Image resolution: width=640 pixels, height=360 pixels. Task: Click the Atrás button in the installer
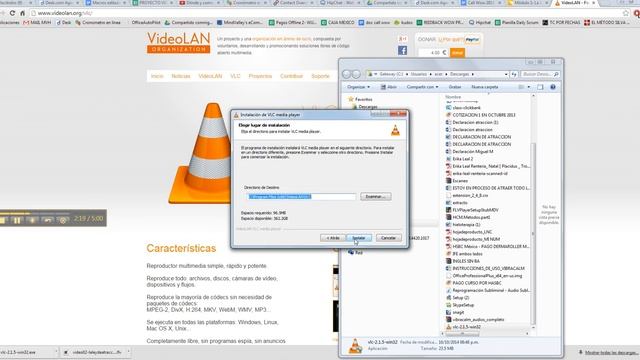click(333, 238)
